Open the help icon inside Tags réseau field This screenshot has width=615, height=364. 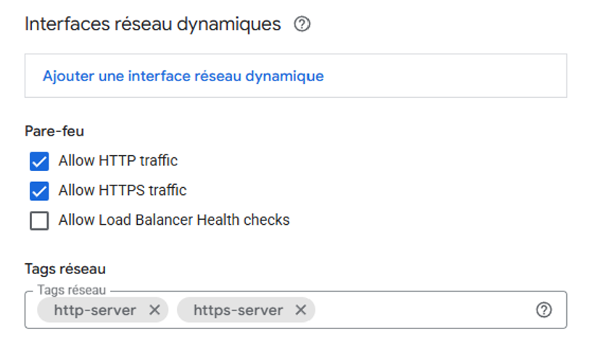point(544,310)
